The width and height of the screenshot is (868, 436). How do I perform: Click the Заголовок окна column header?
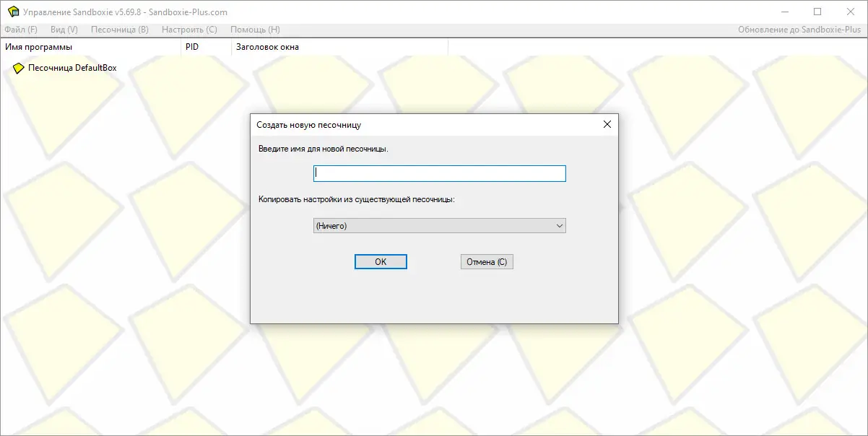coord(339,47)
